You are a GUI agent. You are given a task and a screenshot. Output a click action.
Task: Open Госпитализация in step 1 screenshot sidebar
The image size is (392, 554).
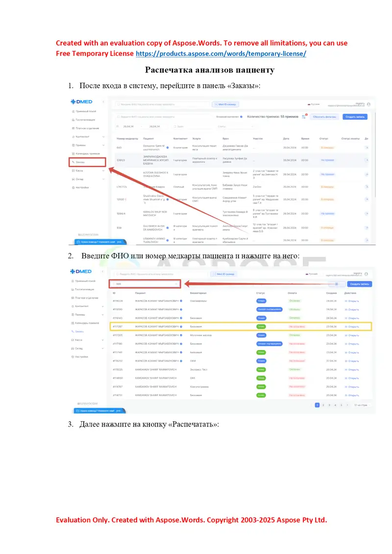click(83, 120)
